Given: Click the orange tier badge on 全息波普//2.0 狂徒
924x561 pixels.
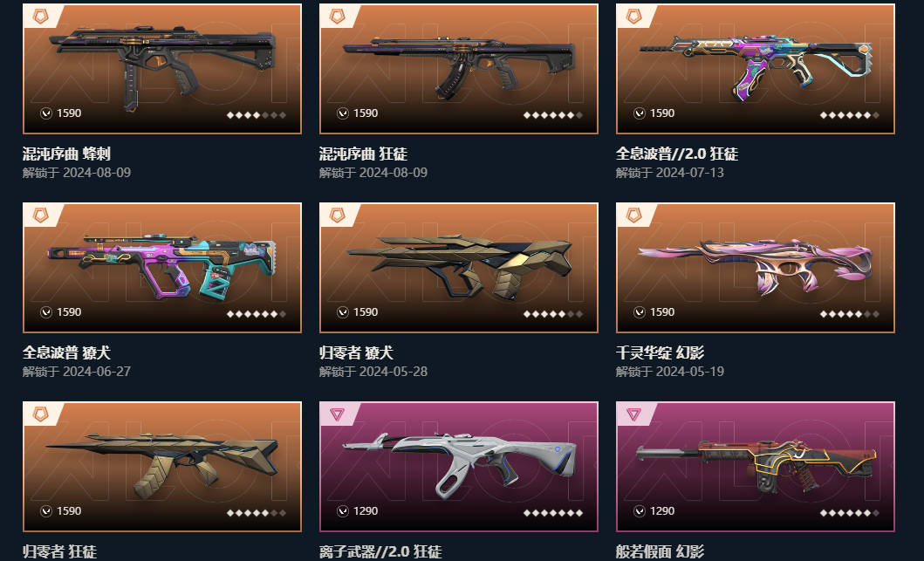Looking at the screenshot, I should coord(633,16).
